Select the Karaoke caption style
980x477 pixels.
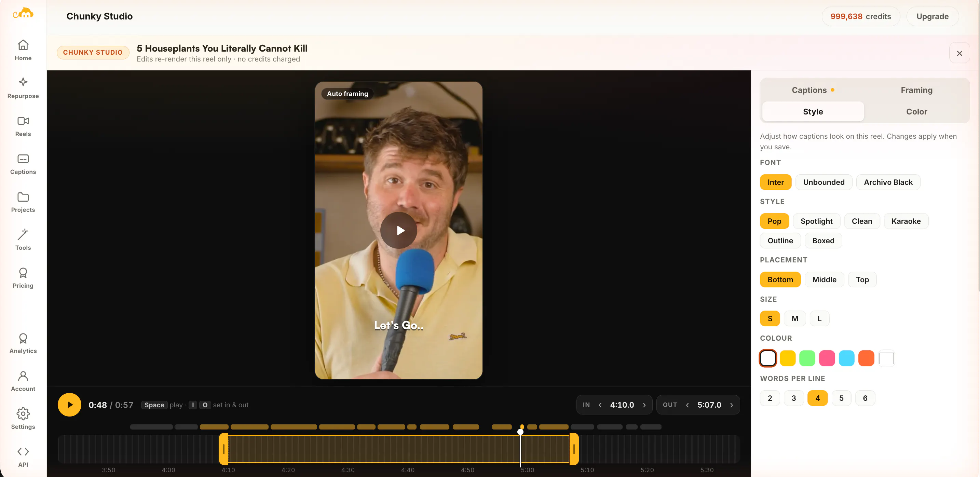pyautogui.click(x=906, y=221)
